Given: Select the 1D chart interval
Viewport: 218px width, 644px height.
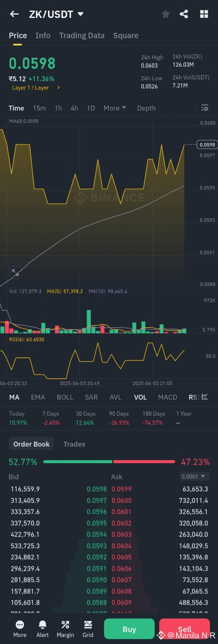Looking at the screenshot, I should (91, 108).
